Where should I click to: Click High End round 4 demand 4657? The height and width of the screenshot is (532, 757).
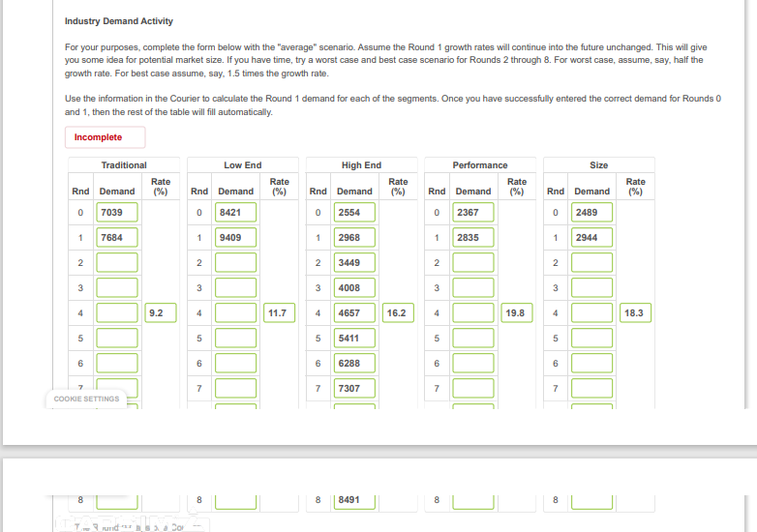354,312
